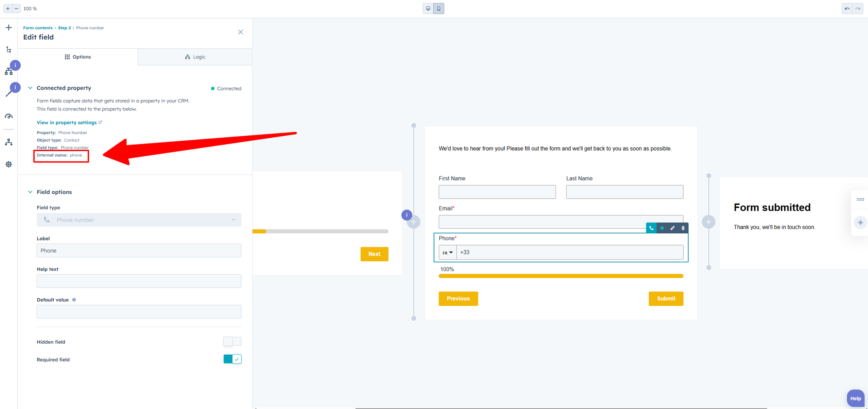Open the settings gear in left sidebar

point(8,164)
